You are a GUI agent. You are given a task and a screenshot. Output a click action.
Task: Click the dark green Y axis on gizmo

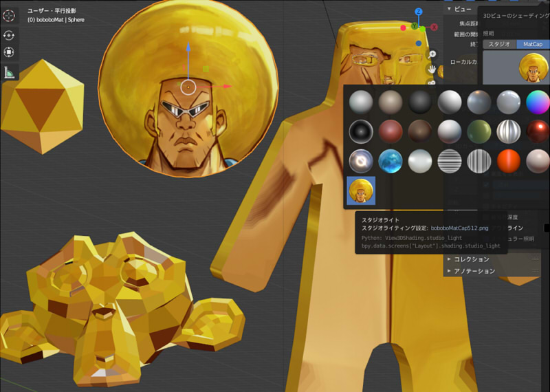coord(415,26)
